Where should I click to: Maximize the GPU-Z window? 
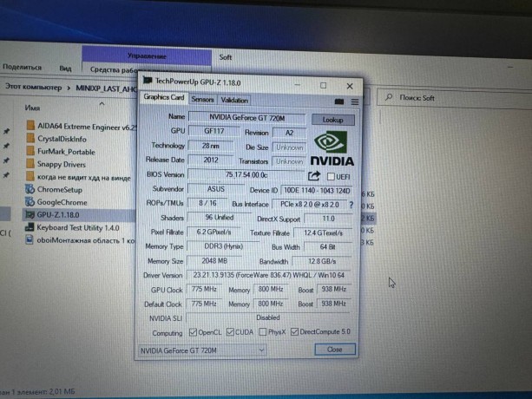(324, 85)
